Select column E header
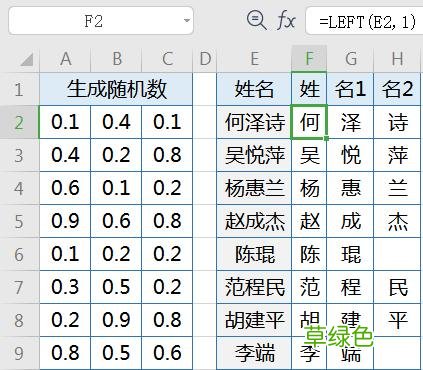 coord(254,59)
